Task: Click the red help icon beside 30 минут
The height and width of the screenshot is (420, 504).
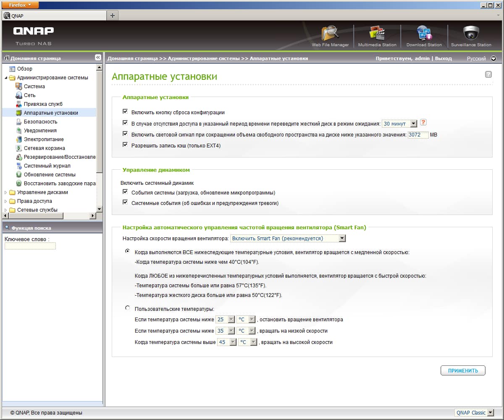Action: coord(423,123)
